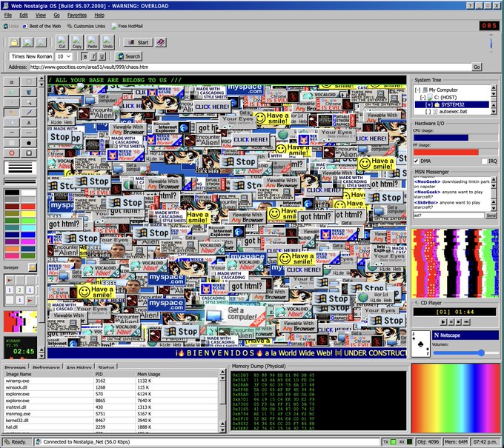Open the File menu
Screen dimensions: 504x448
click(8, 15)
